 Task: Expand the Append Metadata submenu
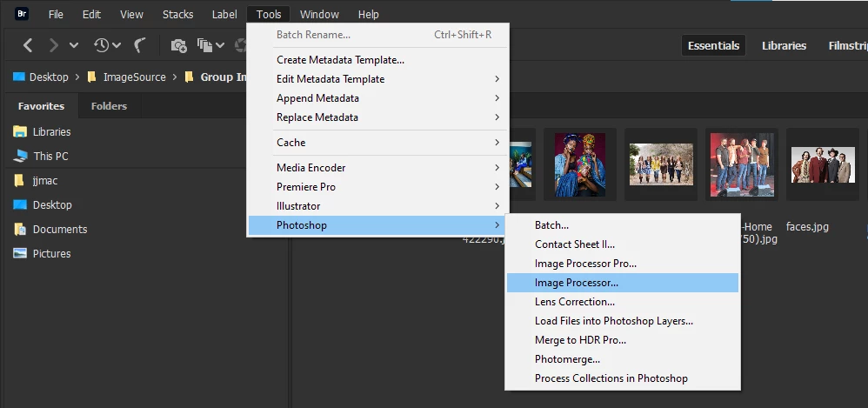(377, 98)
